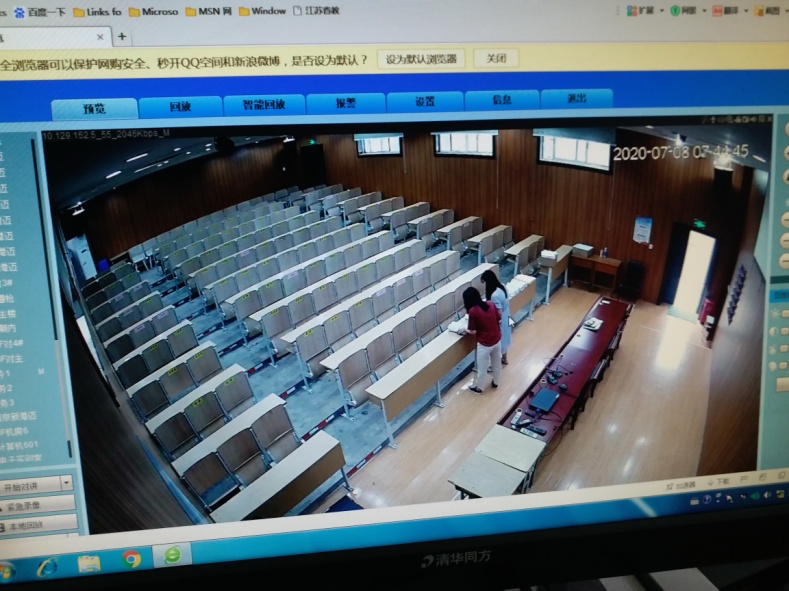Open the 百度一下 bookmark
The image size is (789, 591).
(x=40, y=12)
